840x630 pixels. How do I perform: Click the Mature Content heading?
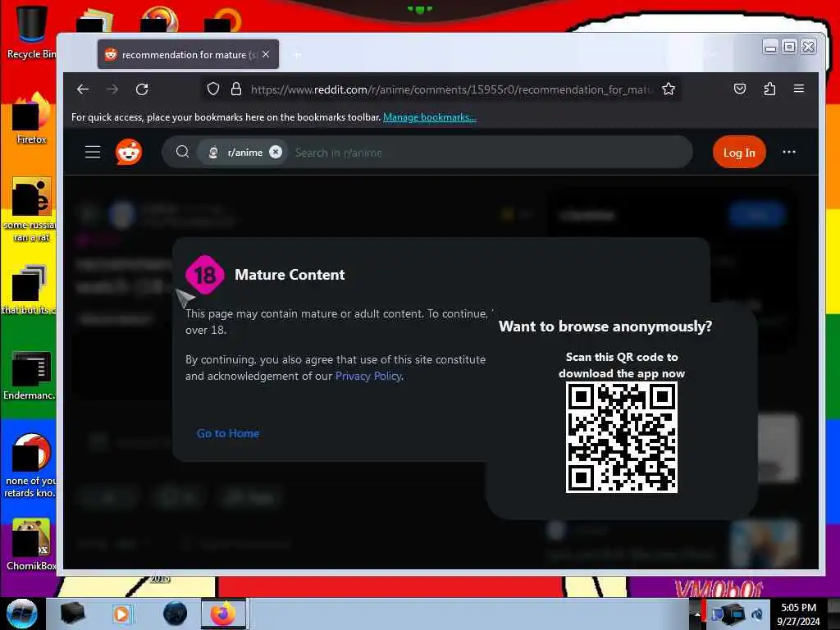click(290, 275)
